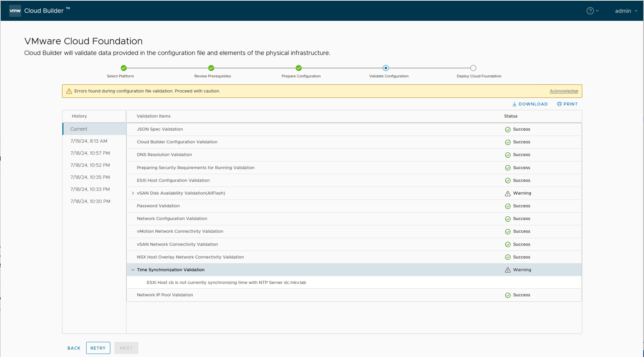
Task: Open the admin user dropdown
Action: pos(626,11)
